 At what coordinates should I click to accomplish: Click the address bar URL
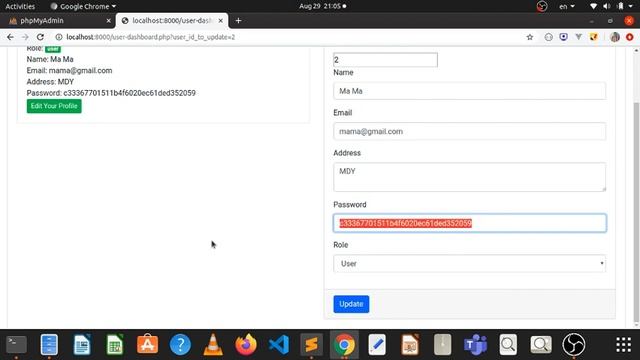[x=151, y=37]
